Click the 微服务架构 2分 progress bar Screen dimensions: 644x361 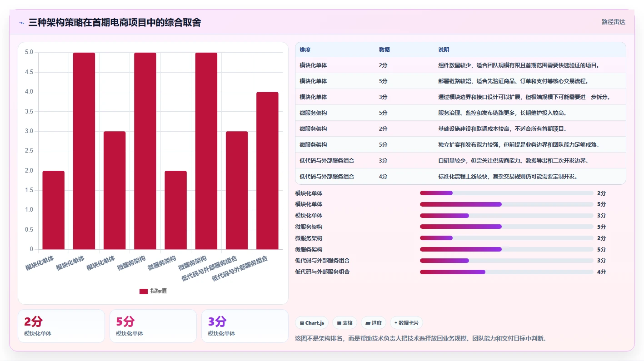(x=507, y=238)
